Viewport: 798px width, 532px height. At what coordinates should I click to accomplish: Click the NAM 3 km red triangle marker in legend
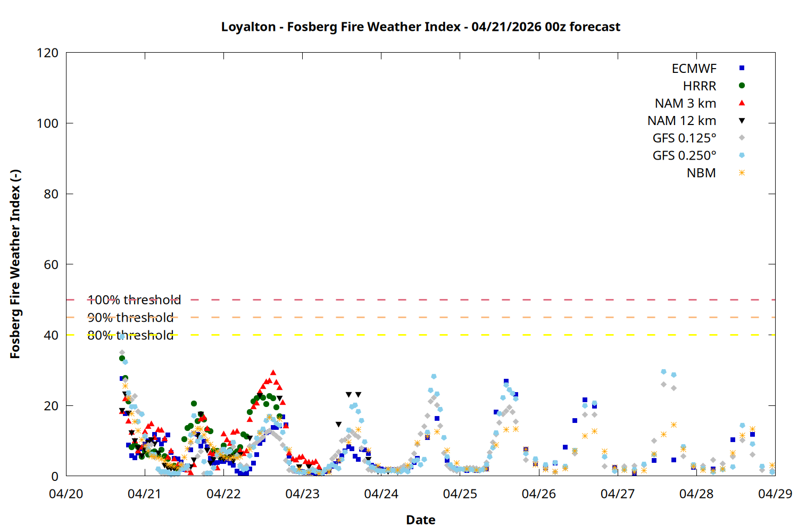742,103
